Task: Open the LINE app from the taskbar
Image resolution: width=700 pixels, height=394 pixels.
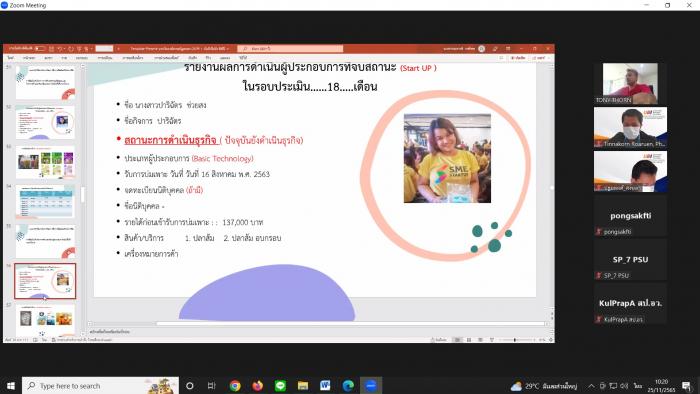Action: pos(280,386)
